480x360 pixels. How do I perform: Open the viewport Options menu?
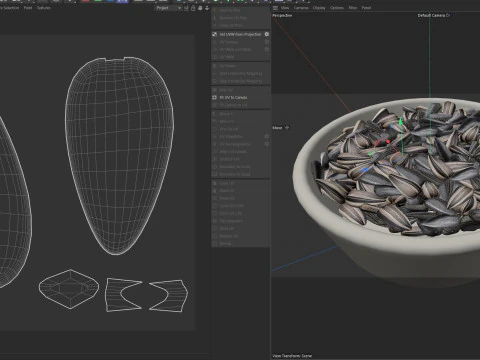tap(337, 8)
